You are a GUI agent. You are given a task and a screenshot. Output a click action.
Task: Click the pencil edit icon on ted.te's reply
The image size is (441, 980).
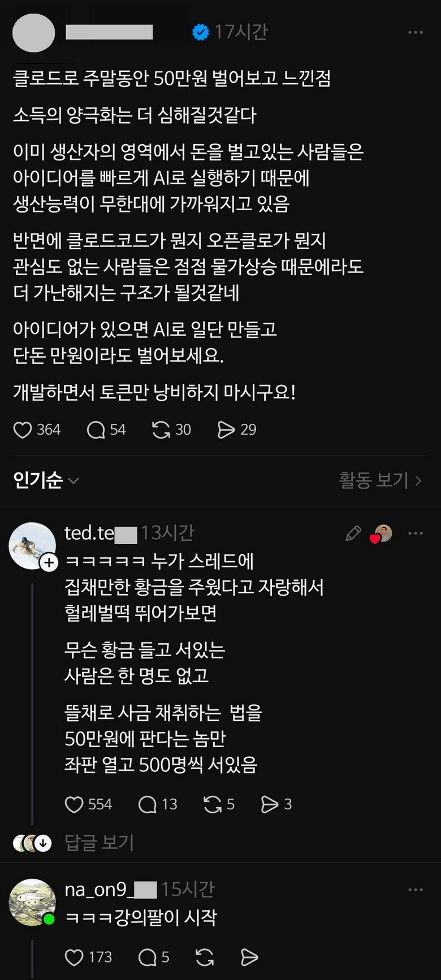(x=353, y=533)
